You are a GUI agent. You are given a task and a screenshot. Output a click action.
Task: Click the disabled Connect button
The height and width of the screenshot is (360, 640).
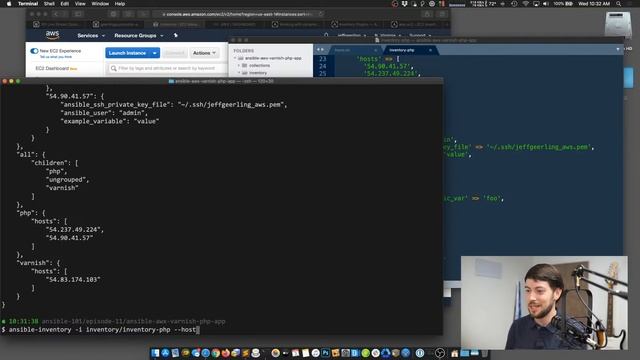pyautogui.click(x=174, y=53)
